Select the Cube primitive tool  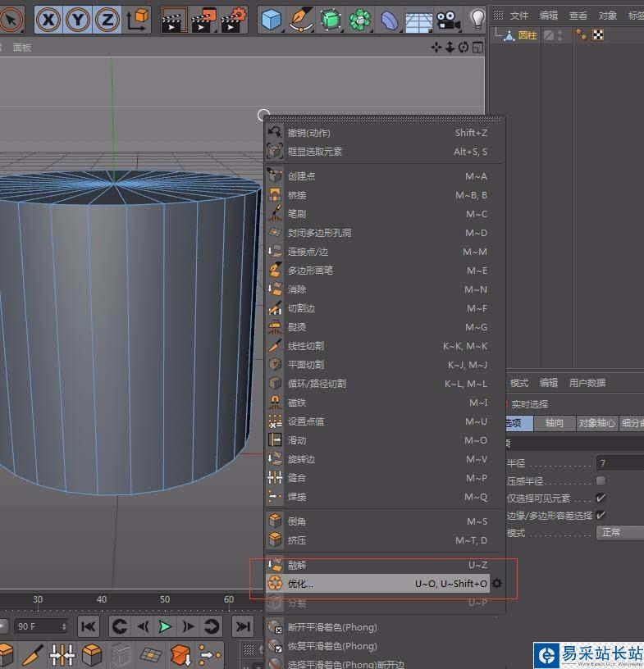(271, 19)
